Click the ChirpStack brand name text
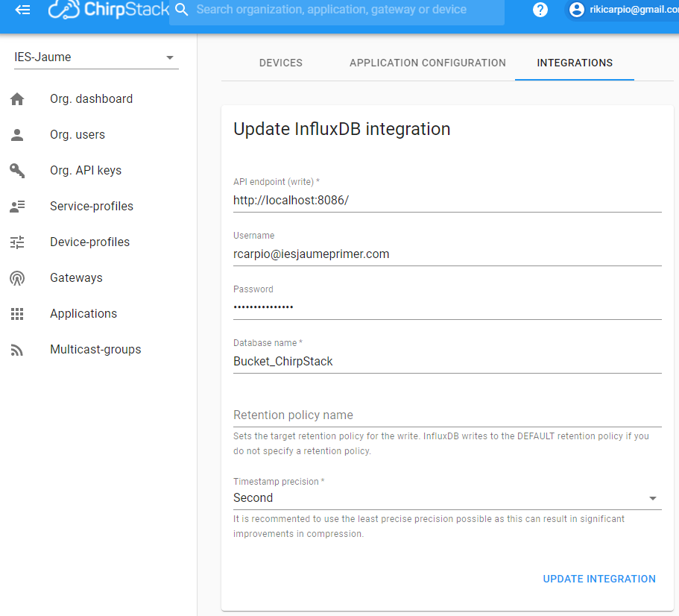 tap(127, 10)
